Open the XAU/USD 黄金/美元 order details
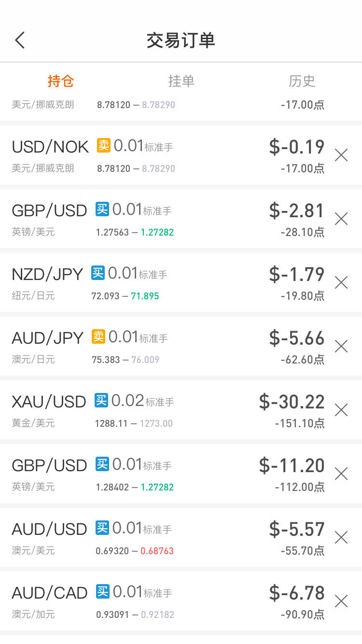The image size is (362, 644). tap(181, 410)
